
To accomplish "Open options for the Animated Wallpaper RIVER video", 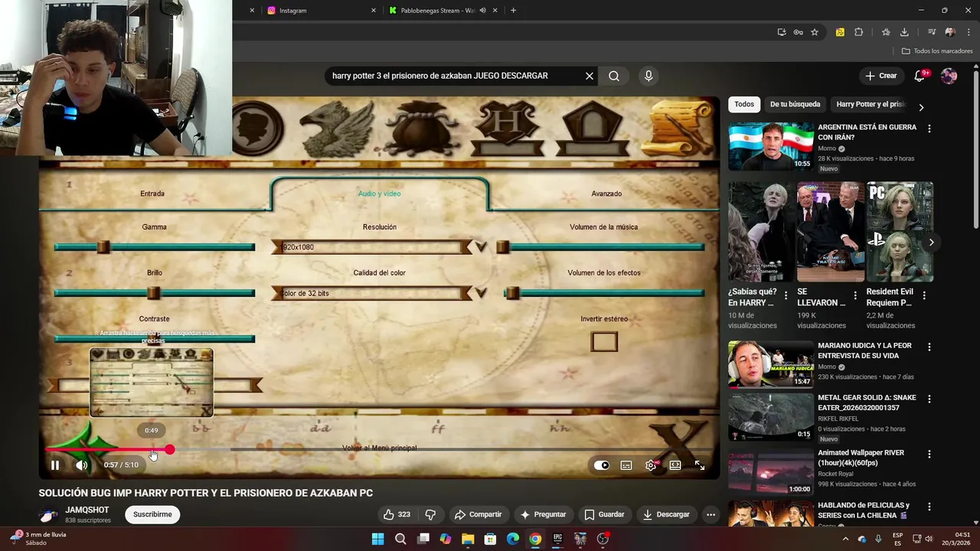I will coord(929,455).
